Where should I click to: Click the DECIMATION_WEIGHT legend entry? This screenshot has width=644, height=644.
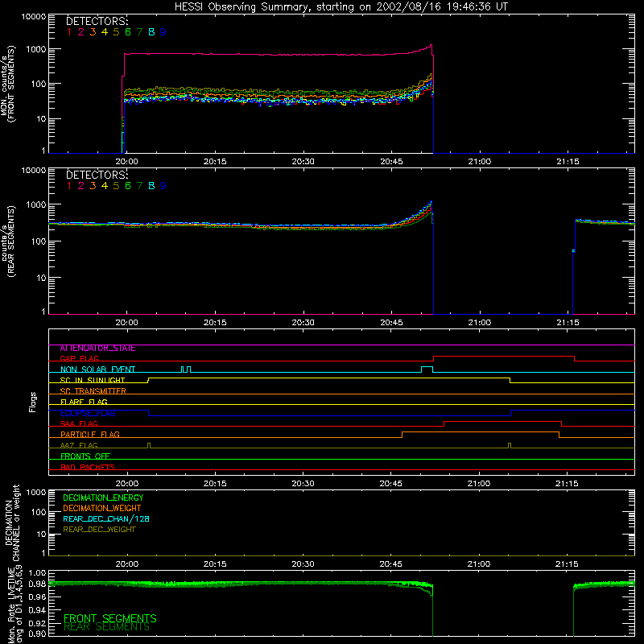102,508
